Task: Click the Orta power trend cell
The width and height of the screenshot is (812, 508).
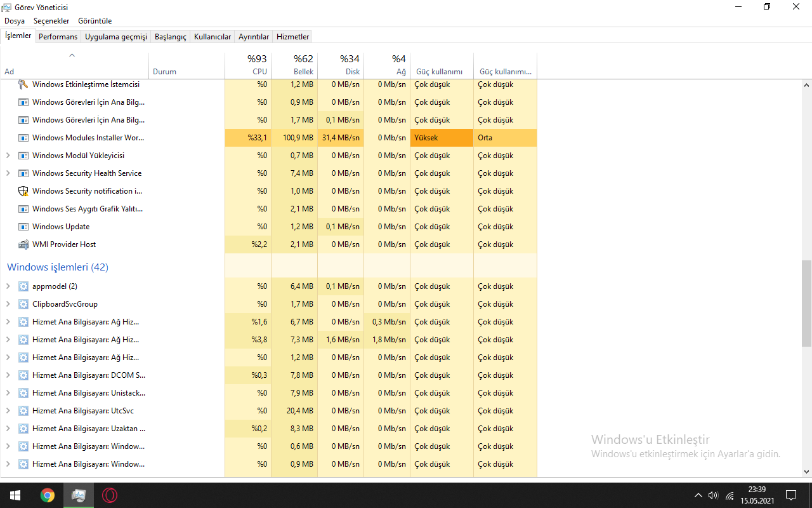Action: tap(505, 138)
